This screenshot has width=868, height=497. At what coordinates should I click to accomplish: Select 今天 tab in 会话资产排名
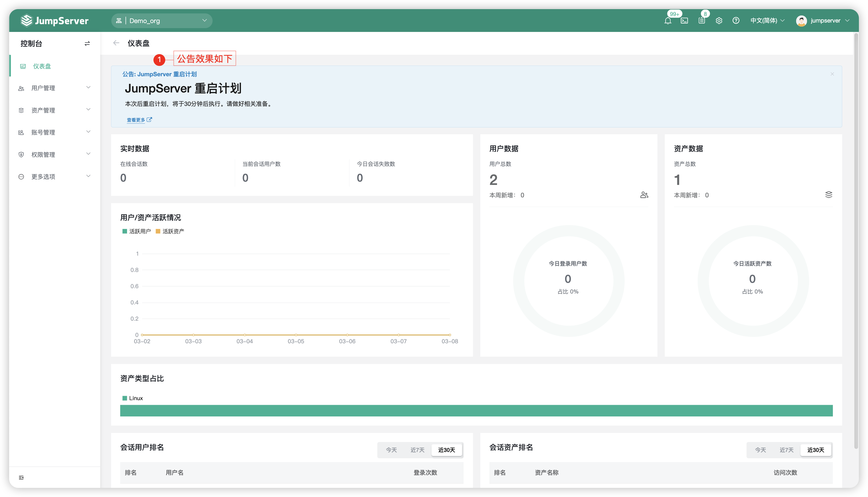tap(760, 450)
